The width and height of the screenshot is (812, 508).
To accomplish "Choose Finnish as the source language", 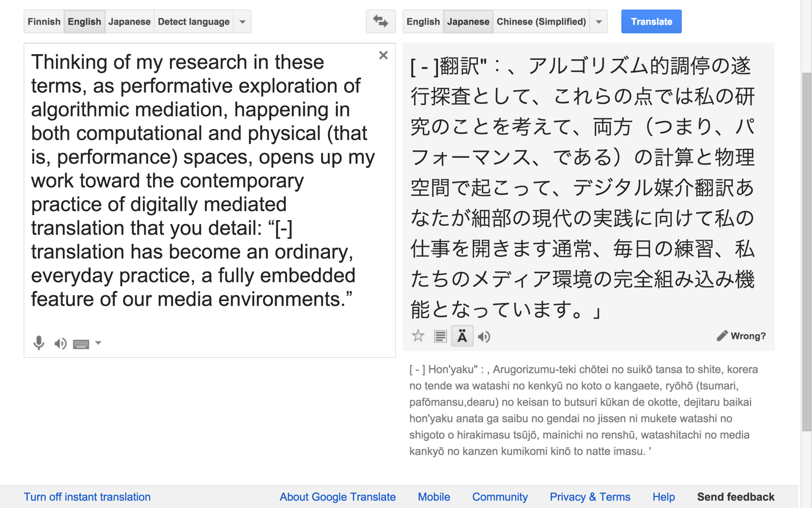I will click(x=44, y=22).
